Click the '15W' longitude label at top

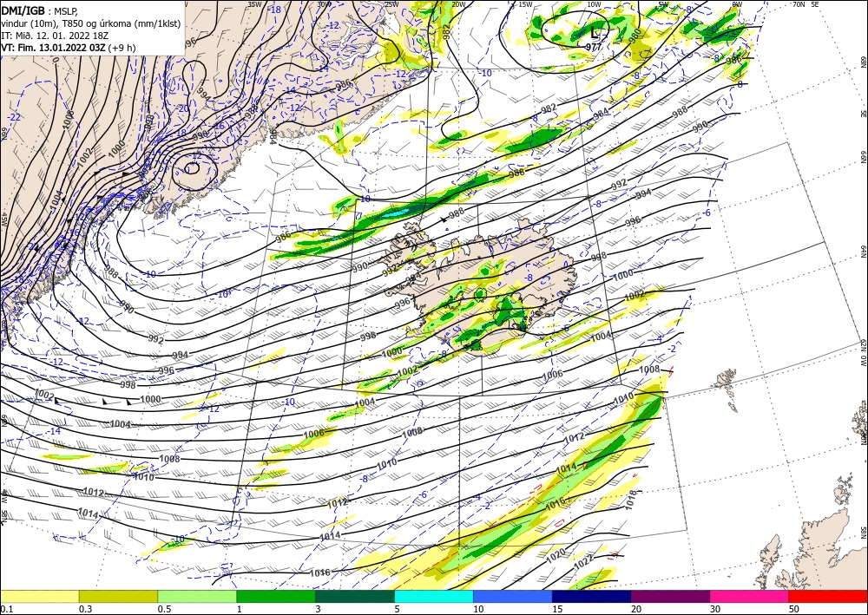[525, 3]
